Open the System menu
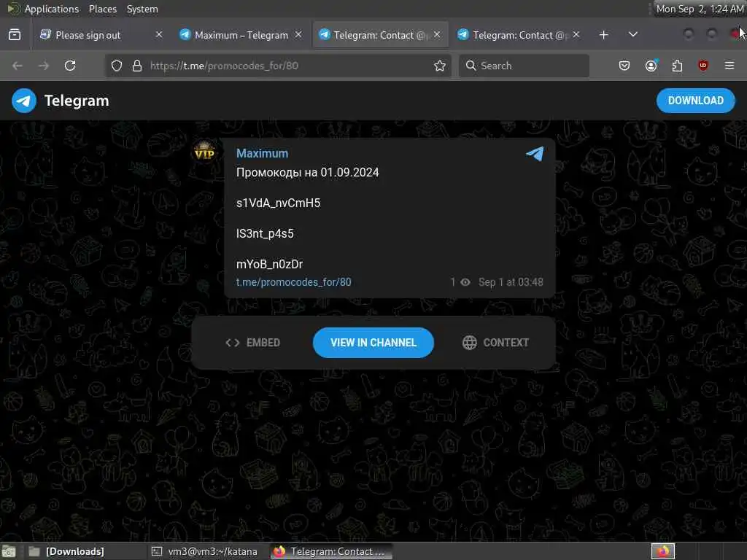The width and height of the screenshot is (747, 560). point(142,9)
